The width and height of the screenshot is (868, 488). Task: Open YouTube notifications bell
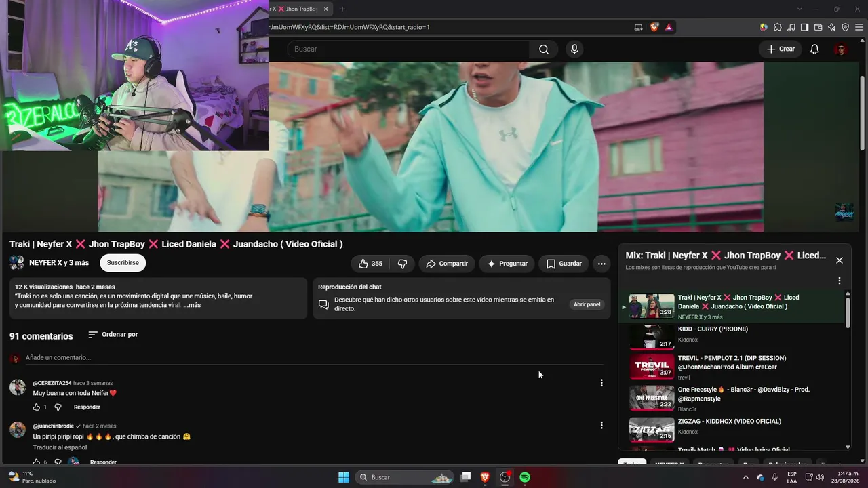tap(814, 49)
